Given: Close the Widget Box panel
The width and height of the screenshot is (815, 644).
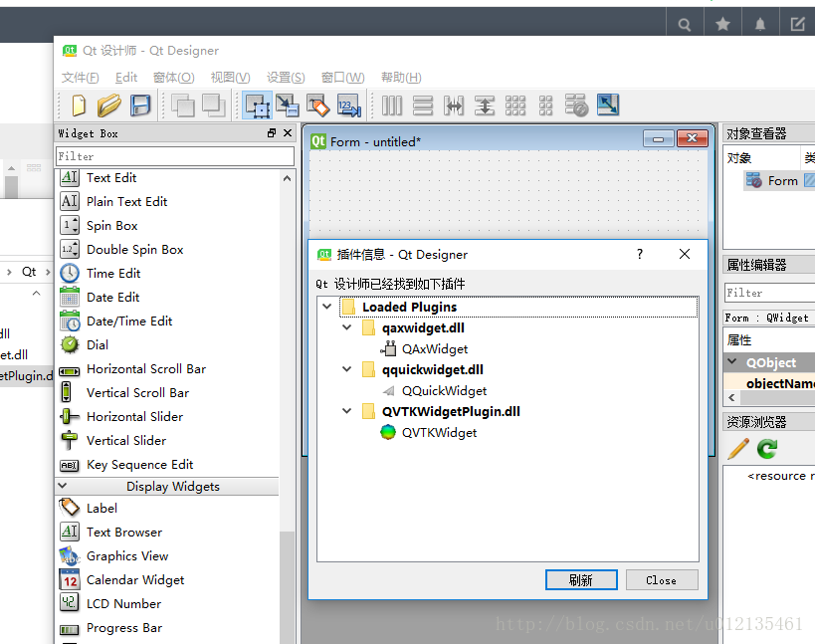Looking at the screenshot, I should (288, 133).
